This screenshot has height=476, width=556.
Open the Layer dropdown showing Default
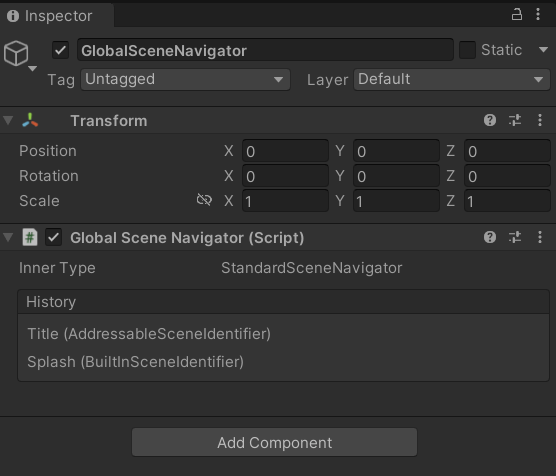(452, 79)
